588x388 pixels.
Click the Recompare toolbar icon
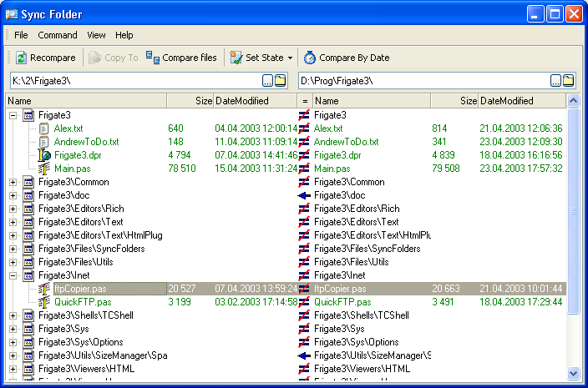pyautogui.click(x=21, y=58)
